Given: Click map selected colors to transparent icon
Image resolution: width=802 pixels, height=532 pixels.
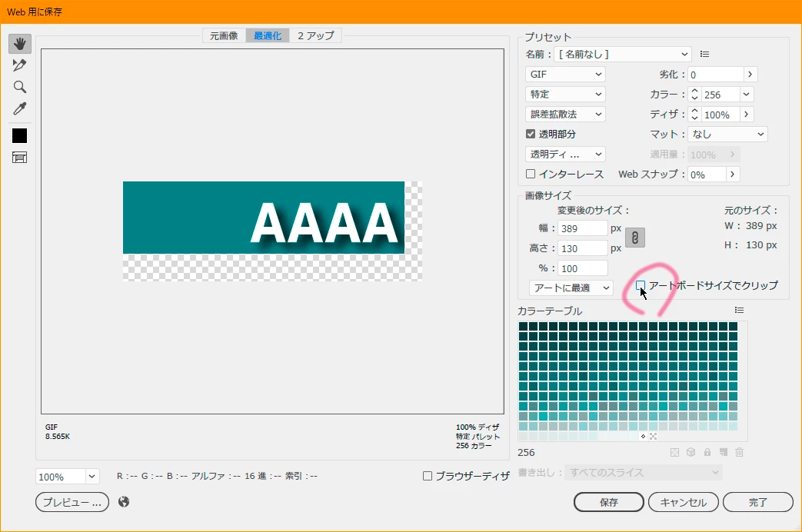Looking at the screenshot, I should click(674, 452).
